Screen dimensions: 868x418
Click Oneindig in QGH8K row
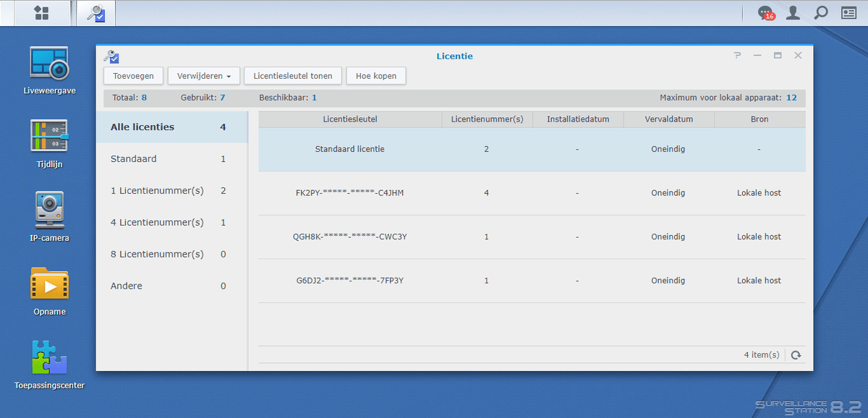coord(668,236)
